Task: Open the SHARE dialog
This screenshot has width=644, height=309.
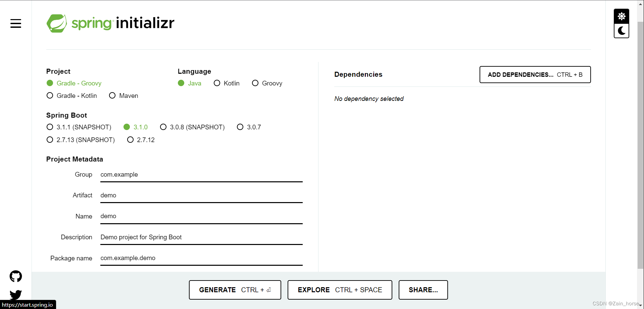Action: (423, 290)
